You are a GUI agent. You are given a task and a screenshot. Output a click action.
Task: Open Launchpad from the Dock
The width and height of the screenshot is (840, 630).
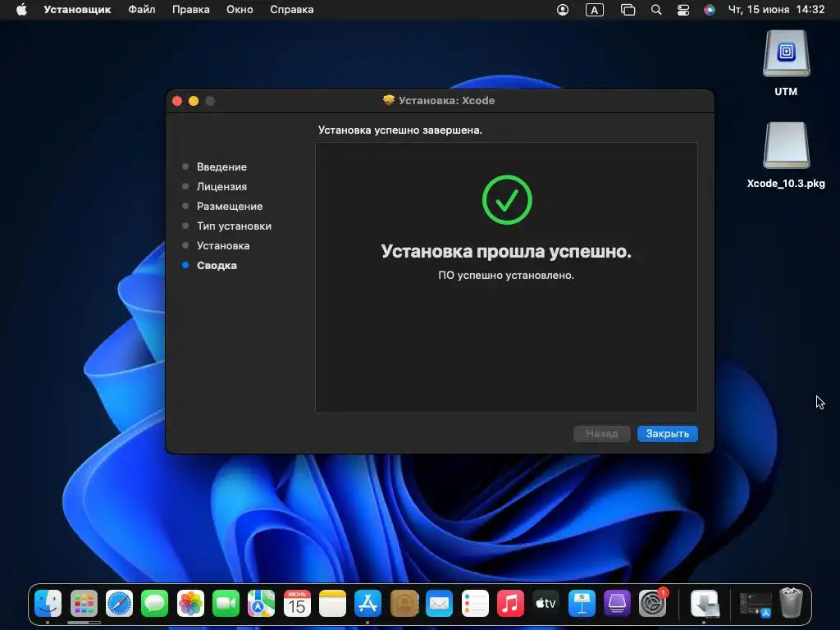click(84, 604)
